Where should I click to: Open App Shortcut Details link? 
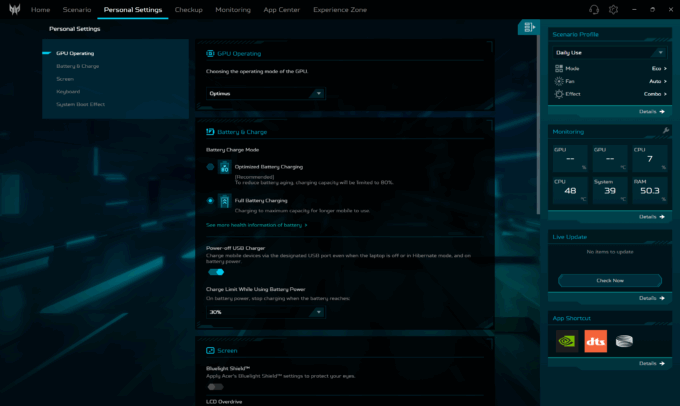click(651, 363)
